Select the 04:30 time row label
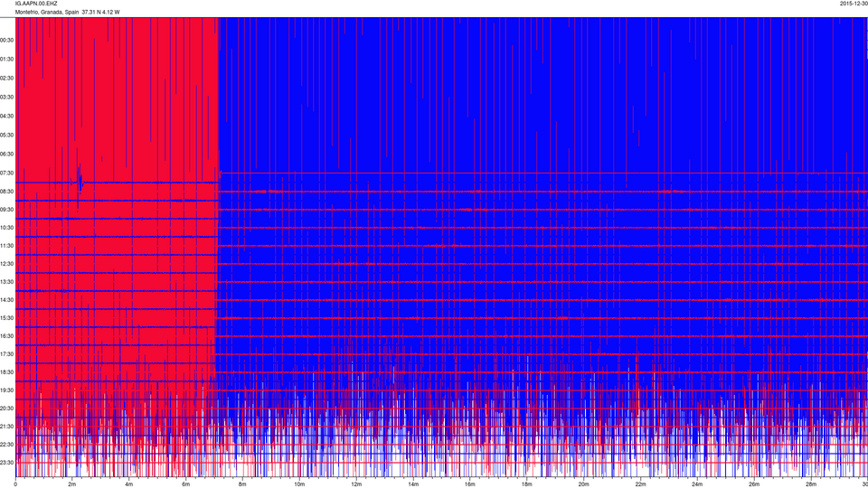This screenshot has height=488, width=868. pos(6,117)
